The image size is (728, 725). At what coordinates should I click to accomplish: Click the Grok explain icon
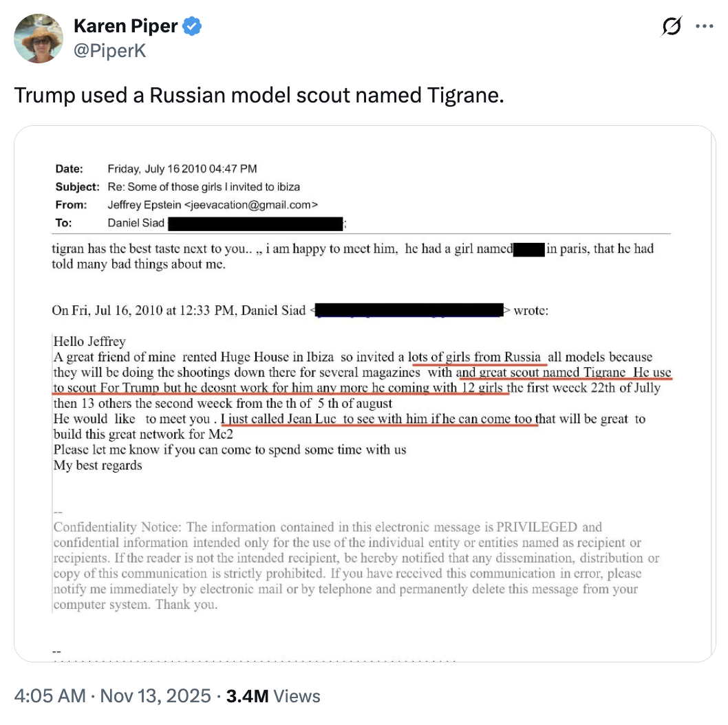coord(671,27)
